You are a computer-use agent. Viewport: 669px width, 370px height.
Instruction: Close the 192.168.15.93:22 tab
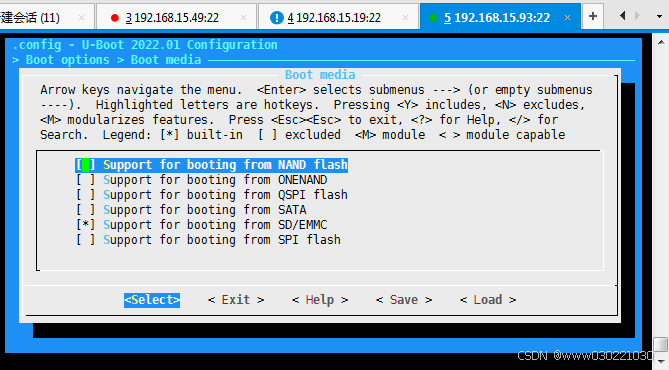(x=567, y=17)
